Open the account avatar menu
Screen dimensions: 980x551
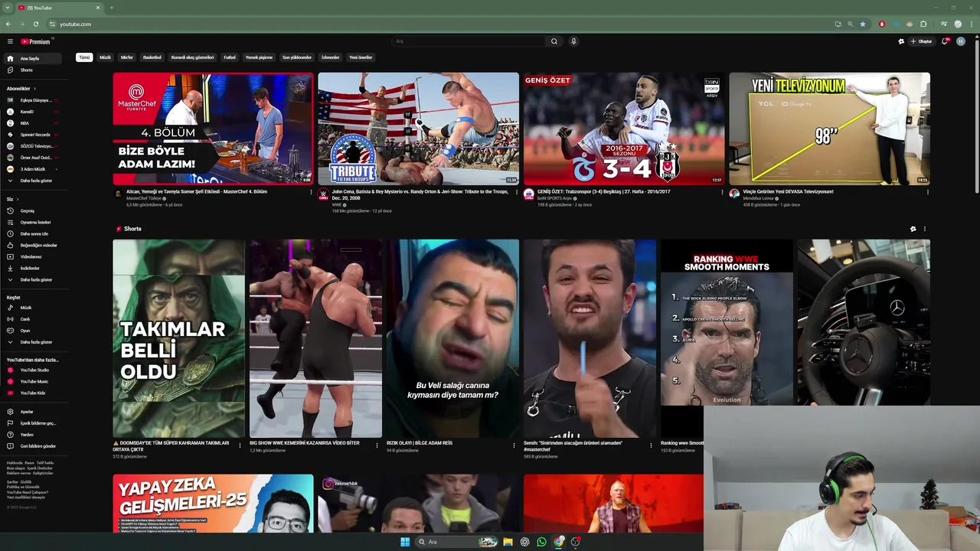(x=961, y=41)
